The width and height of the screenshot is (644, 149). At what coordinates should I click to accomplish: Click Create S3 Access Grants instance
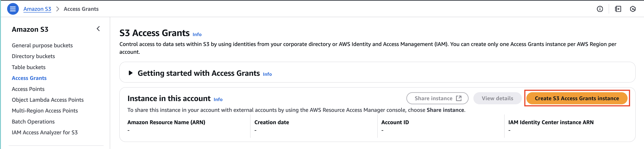[577, 98]
